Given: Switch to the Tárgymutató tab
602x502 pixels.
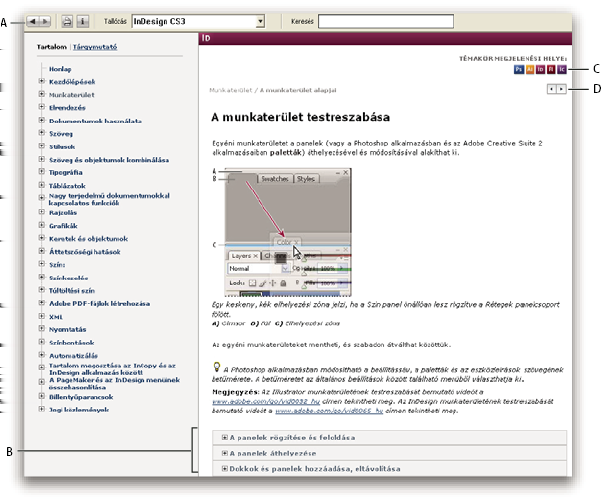Looking at the screenshot, I should tap(95, 47).
